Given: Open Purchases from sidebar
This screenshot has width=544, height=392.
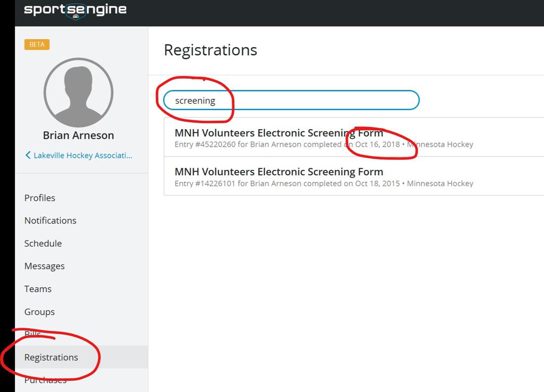Looking at the screenshot, I should 45,380.
